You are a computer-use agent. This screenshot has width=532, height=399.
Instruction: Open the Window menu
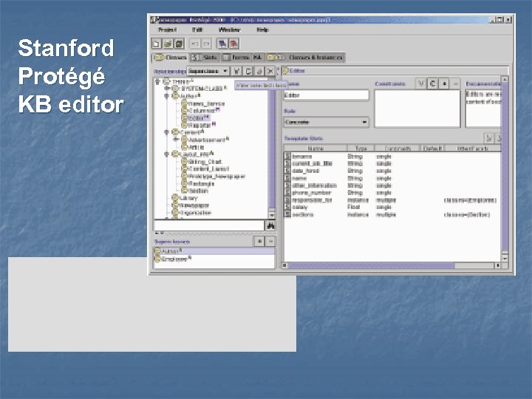(x=229, y=30)
